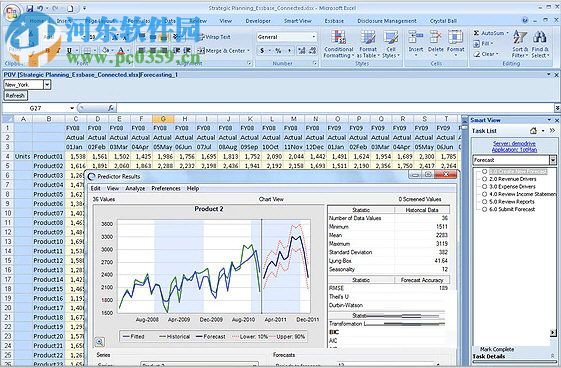561x368 pixels.
Task: Click the Save icon in quick access toolbar
Action: coord(30,8)
